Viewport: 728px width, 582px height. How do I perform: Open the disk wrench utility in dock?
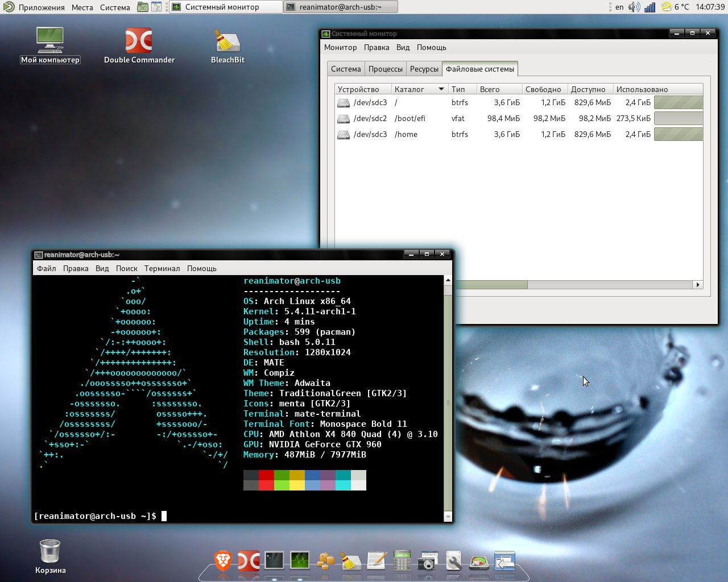453,561
